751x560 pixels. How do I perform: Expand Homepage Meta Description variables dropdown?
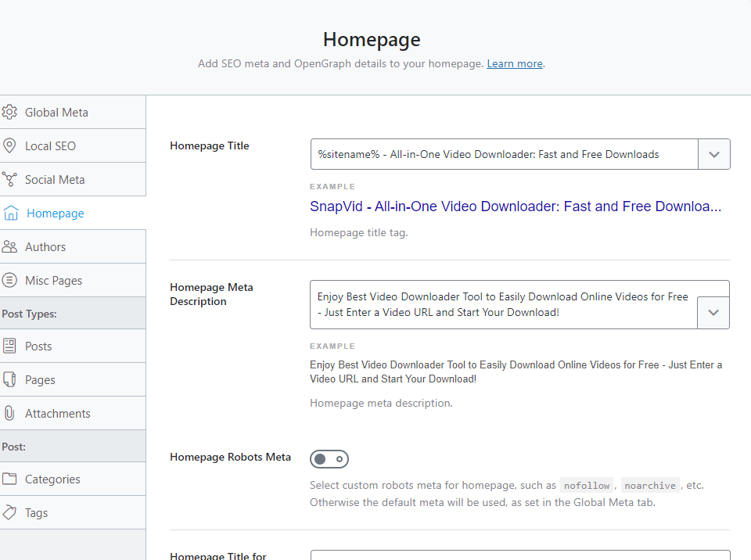point(713,312)
